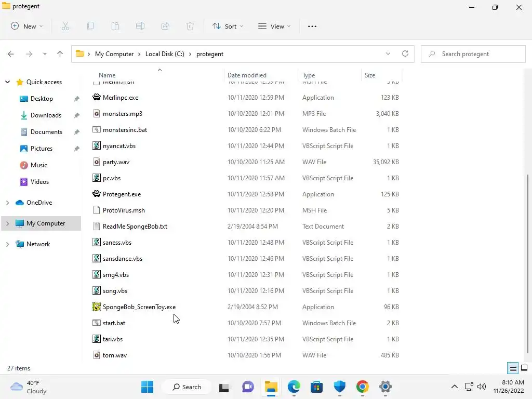Open Microsoft Store from taskbar
This screenshot has height=399, width=532.
coord(316,387)
